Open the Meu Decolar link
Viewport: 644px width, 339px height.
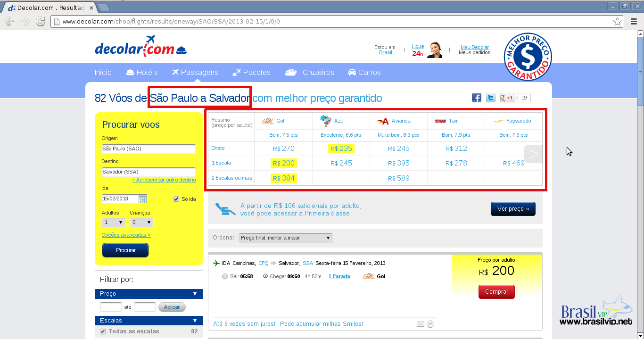point(475,47)
